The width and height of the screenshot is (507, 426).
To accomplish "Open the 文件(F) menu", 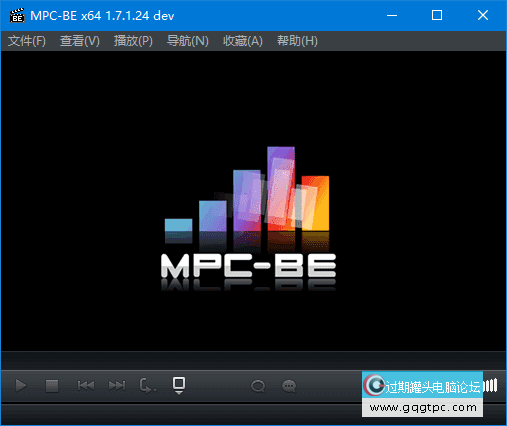I will (27, 41).
